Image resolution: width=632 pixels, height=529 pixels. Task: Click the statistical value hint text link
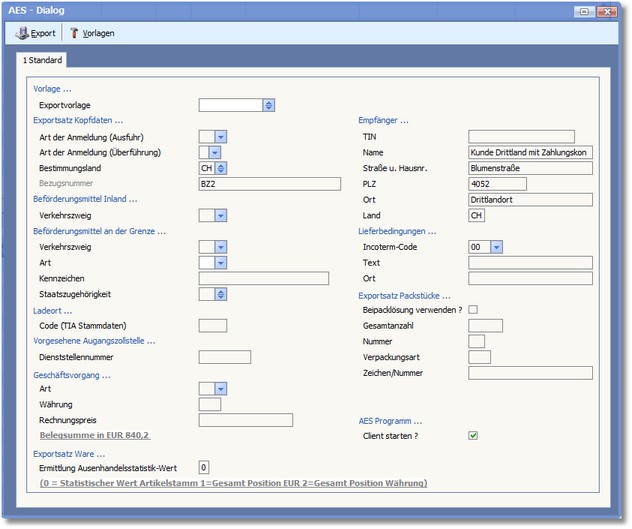point(234,483)
